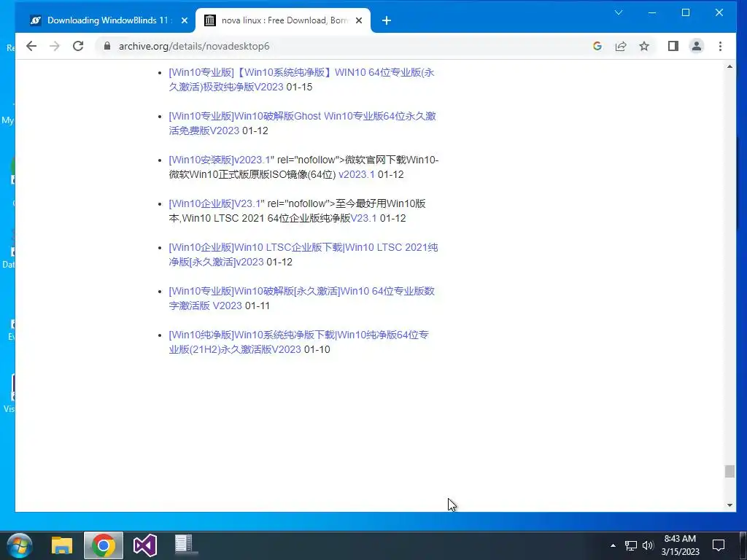Click the vertical scrollbar thumb
This screenshot has height=560, width=747.
(729, 471)
